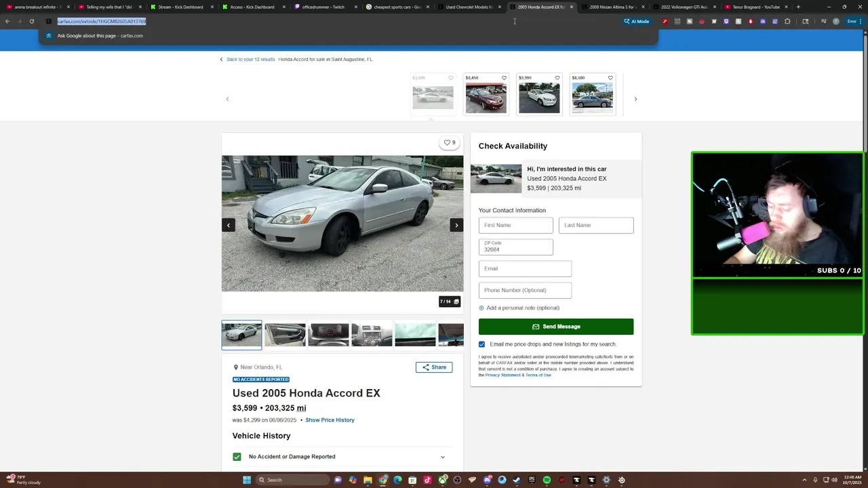
Task: Expand Add a personal note option
Action: 519,308
